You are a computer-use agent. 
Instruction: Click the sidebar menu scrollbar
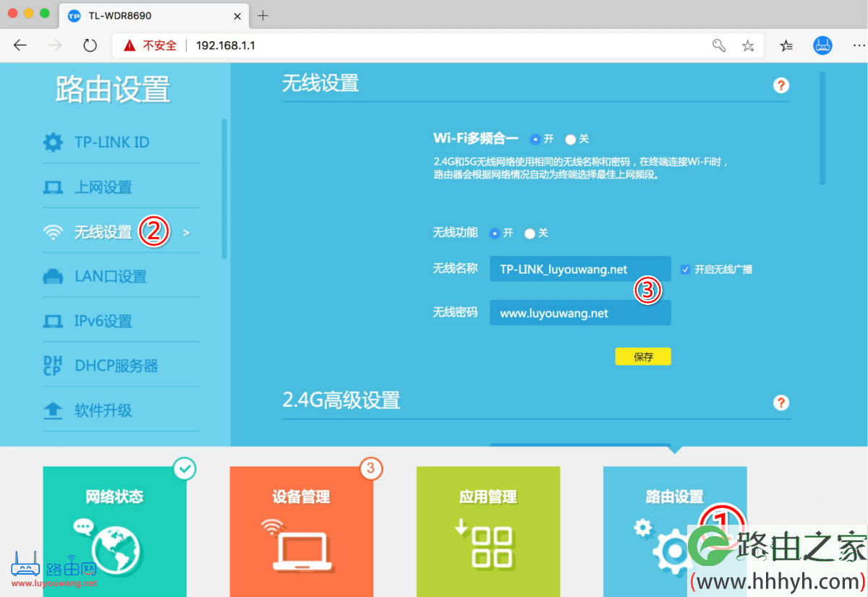click(224, 188)
